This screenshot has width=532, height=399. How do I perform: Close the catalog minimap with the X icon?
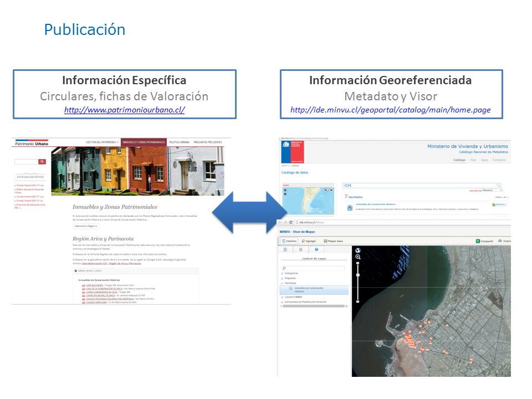point(331,190)
